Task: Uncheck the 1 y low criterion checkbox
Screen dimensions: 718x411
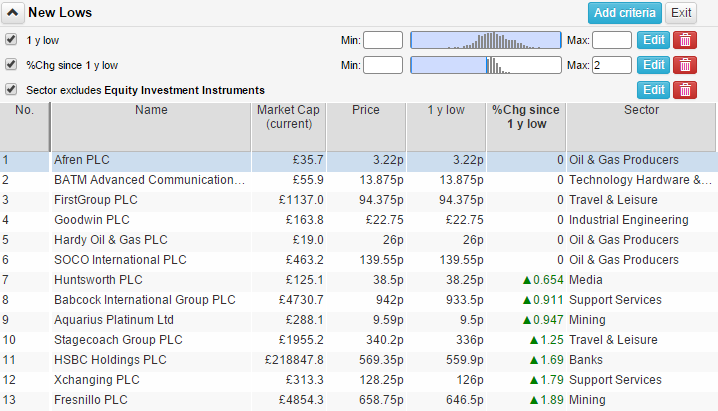Action: tap(11, 39)
